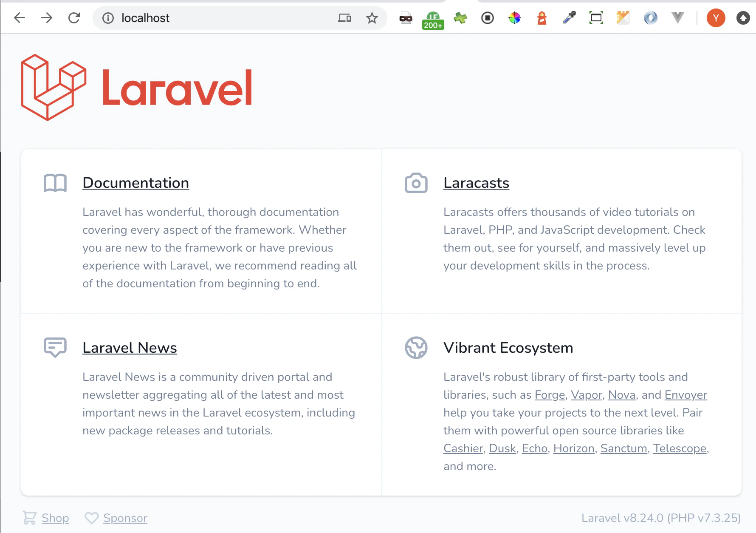
Task: Open the Chrome profile avatar Y
Action: point(716,18)
